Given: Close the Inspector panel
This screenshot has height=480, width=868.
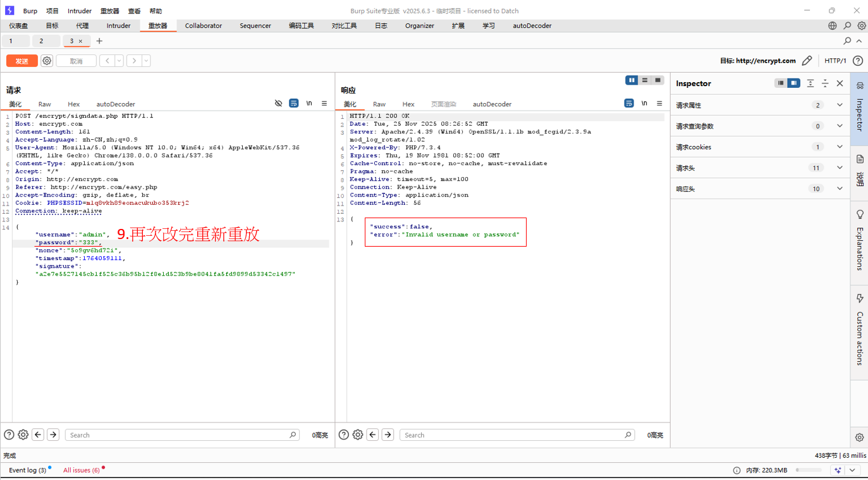Looking at the screenshot, I should tap(840, 83).
